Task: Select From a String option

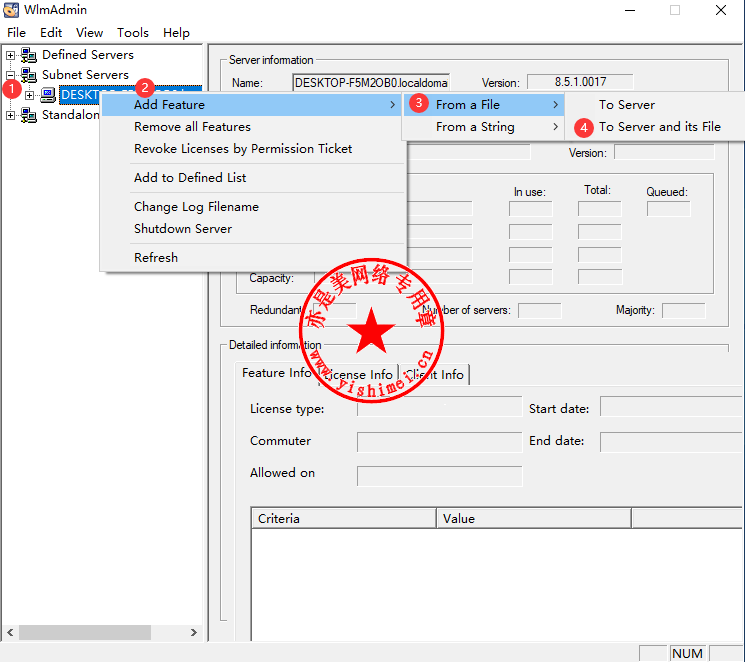Action: pyautogui.click(x=484, y=127)
